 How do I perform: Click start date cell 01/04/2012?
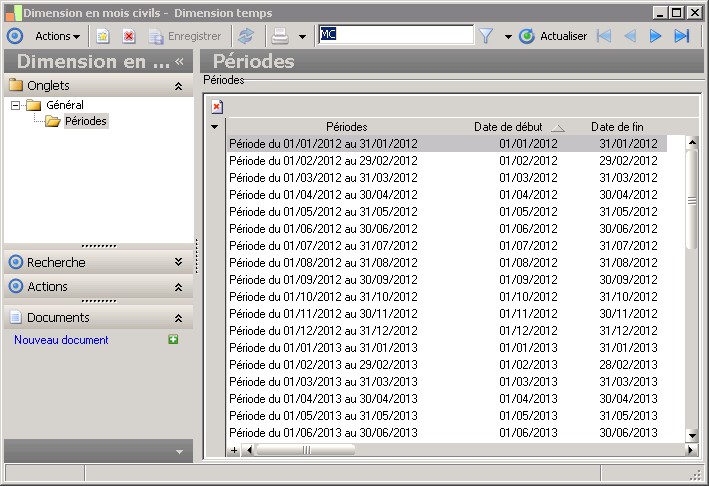(x=528, y=195)
